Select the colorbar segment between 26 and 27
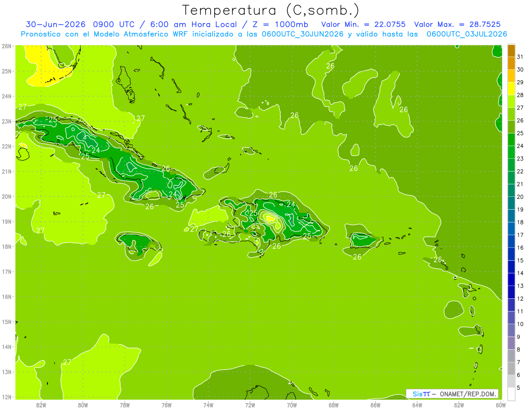The image size is (532, 411). pos(511,114)
